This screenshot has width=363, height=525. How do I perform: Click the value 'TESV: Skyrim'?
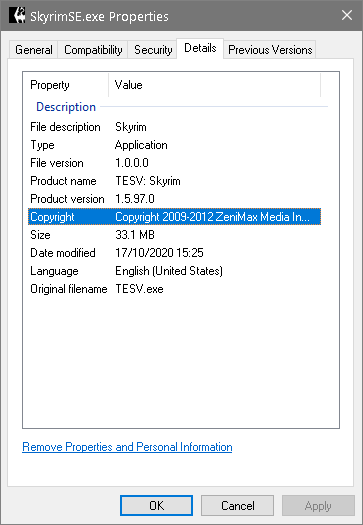[x=148, y=181]
